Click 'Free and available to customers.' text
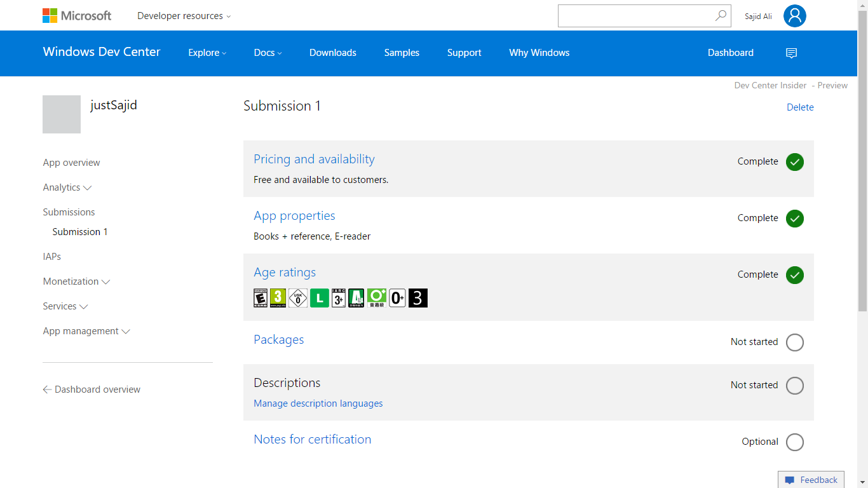The height and width of the screenshot is (488, 868). coord(321,180)
